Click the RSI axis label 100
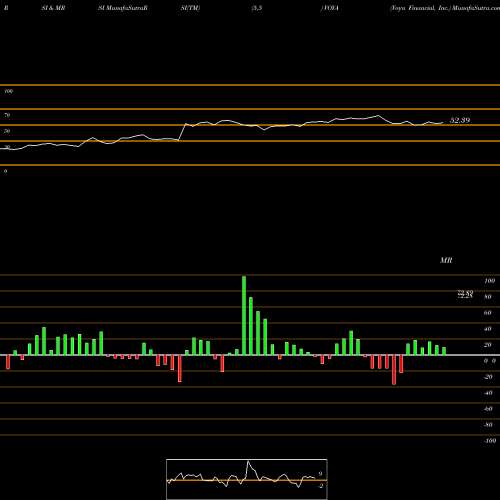Viewport: 500px width, 500px height. tap(8, 91)
